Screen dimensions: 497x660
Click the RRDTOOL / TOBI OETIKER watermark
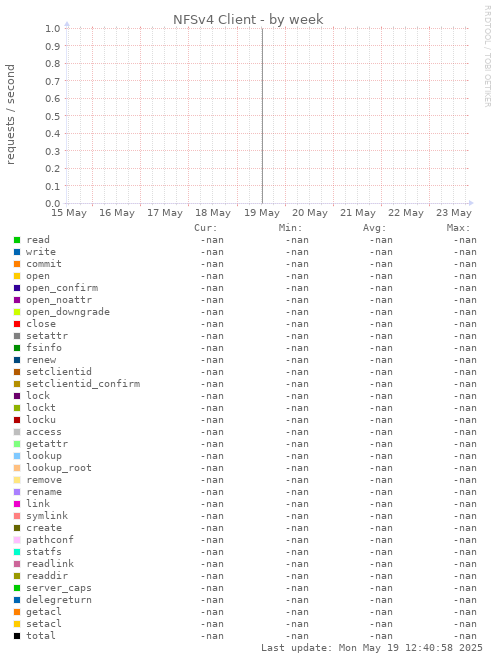(487, 56)
